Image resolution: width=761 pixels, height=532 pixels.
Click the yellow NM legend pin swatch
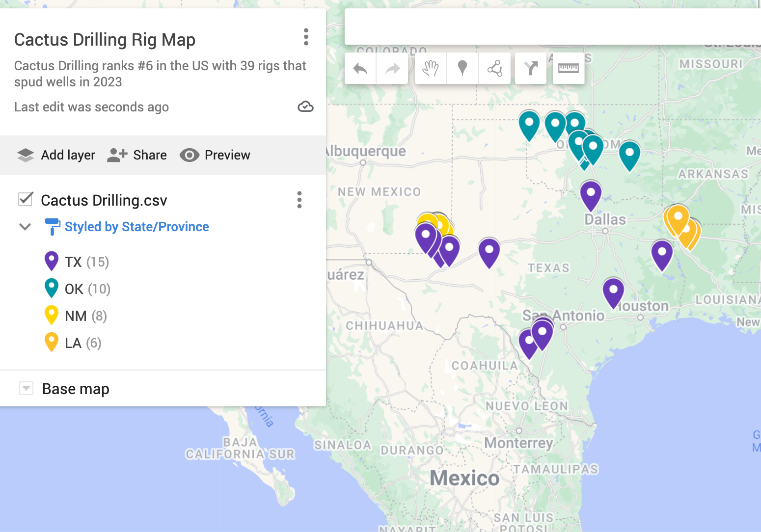coord(51,315)
